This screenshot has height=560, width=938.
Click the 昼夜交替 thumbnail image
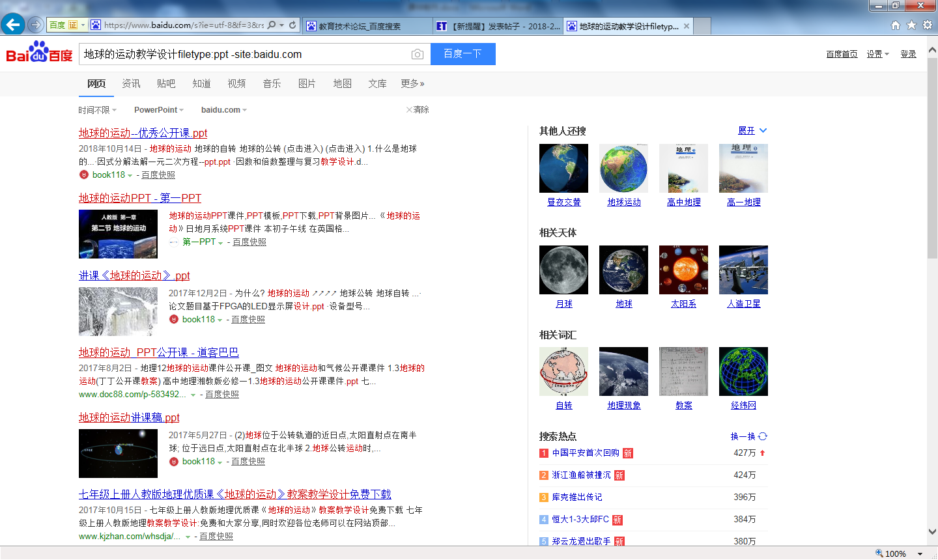(x=563, y=168)
